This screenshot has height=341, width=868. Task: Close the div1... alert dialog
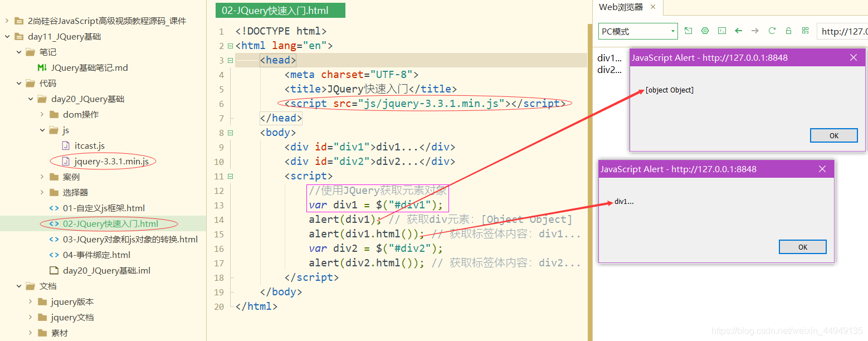(x=822, y=169)
